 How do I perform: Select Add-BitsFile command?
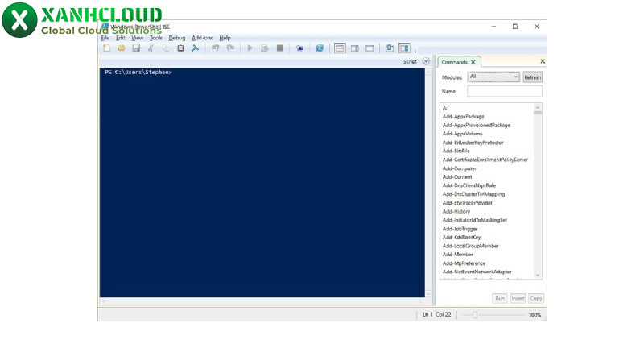(x=456, y=151)
